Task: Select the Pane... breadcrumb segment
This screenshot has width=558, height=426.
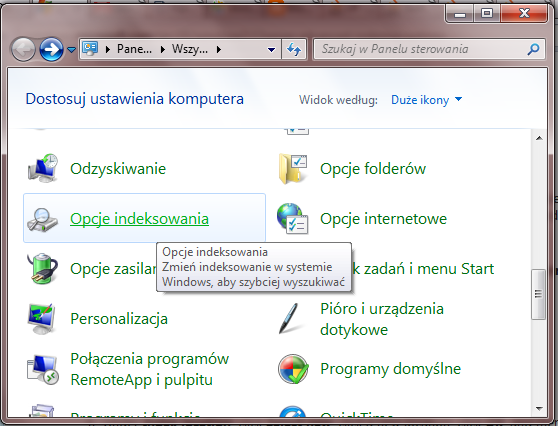Action: 134,49
